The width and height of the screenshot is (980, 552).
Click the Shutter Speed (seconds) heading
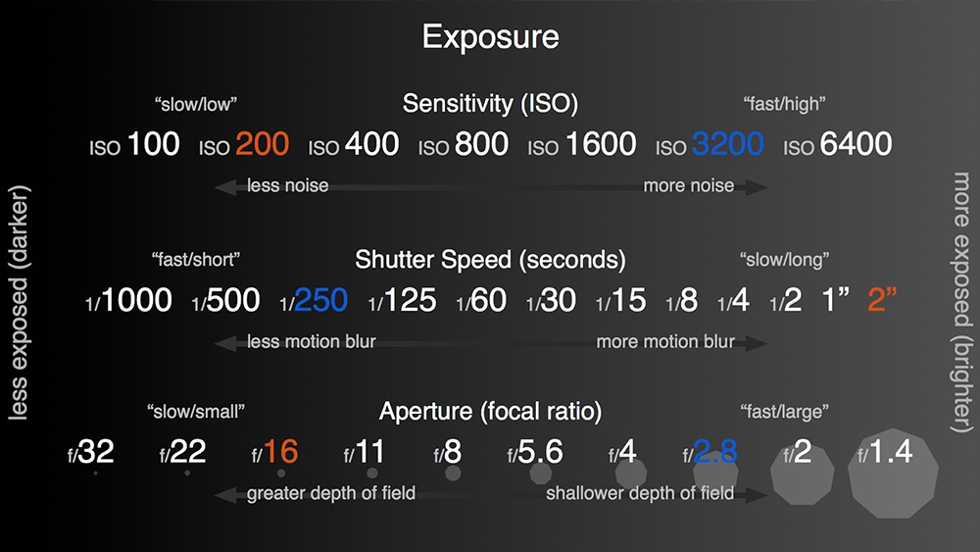point(491,260)
